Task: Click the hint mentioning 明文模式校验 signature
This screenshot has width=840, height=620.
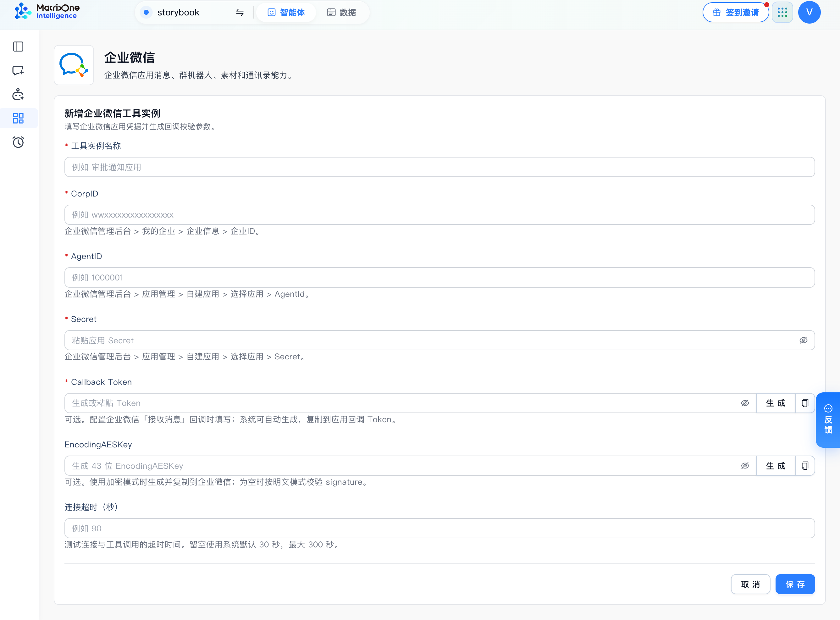Action: pos(217,482)
